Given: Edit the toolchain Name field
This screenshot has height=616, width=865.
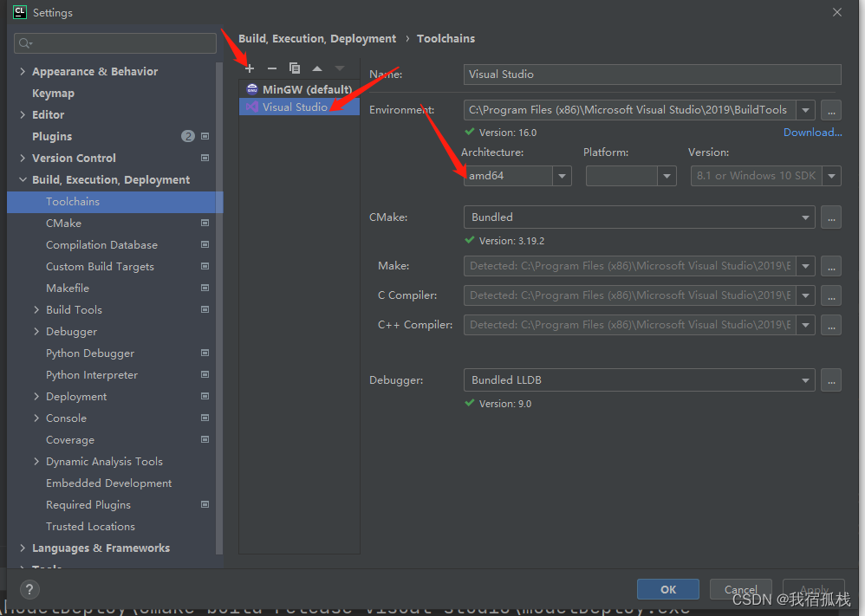Looking at the screenshot, I should click(x=652, y=75).
